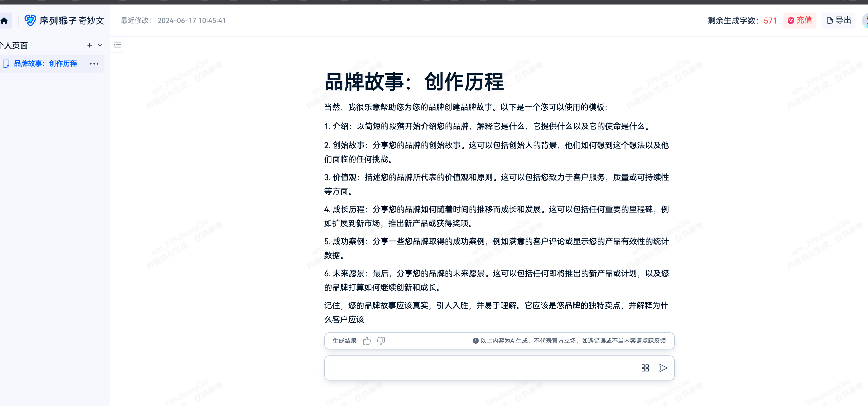The height and width of the screenshot is (406, 868).
Task: Open the template grid icon in the input box
Action: (645, 368)
